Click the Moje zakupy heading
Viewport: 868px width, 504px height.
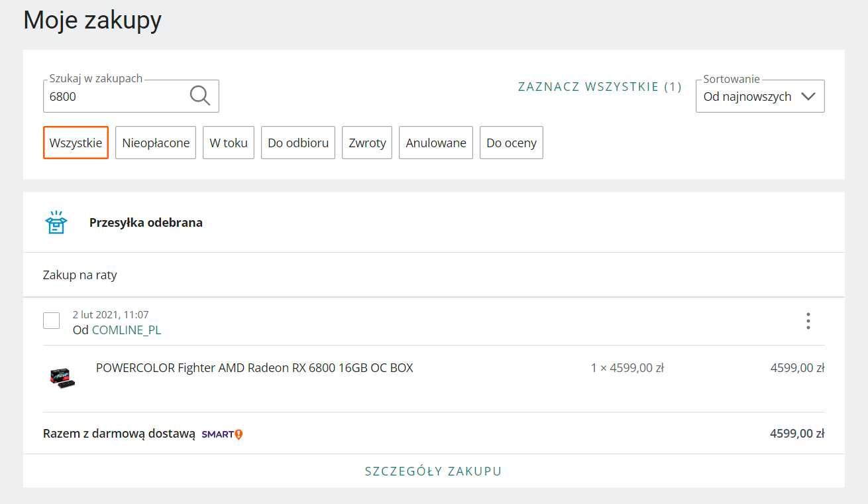click(93, 20)
